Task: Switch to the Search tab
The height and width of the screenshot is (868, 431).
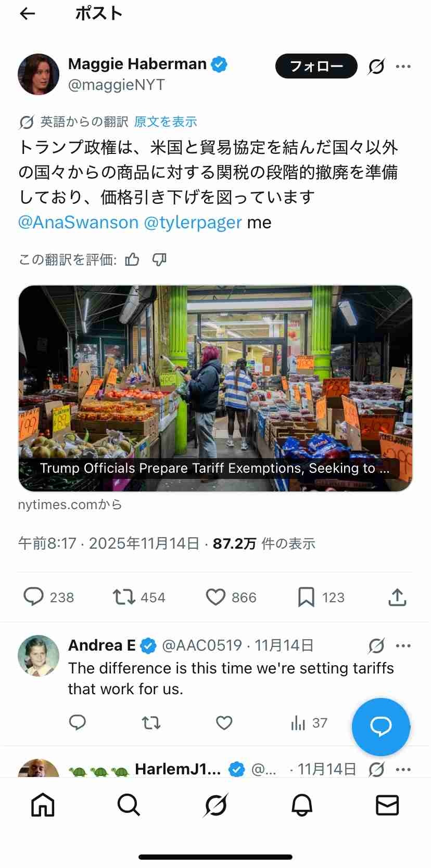Action: 129,805
